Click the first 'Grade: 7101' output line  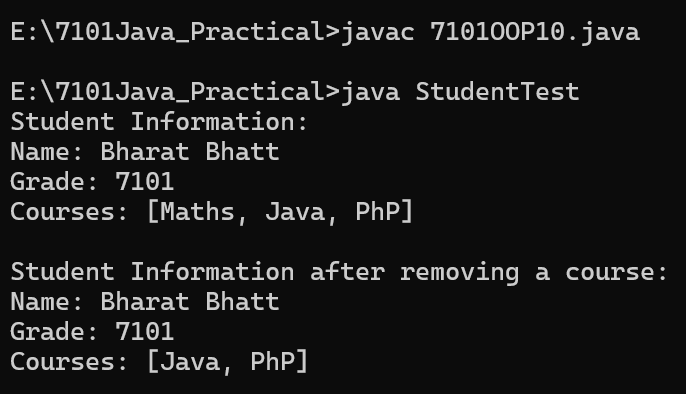(x=92, y=181)
